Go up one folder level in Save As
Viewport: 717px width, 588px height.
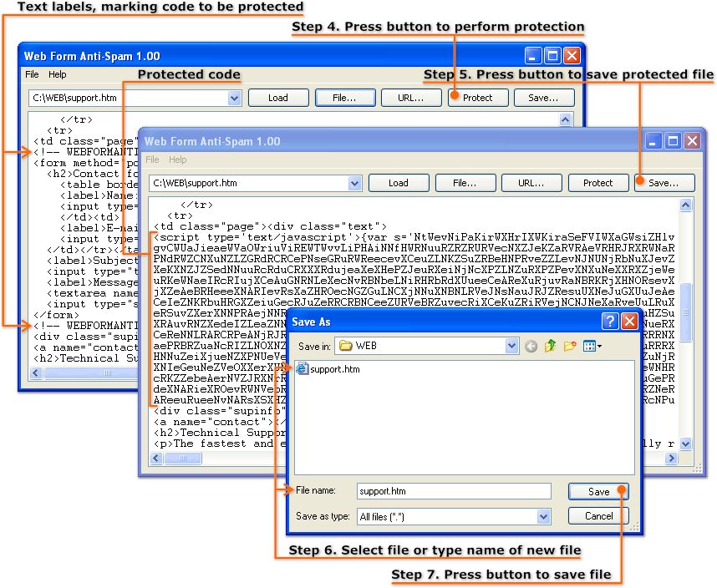point(550,347)
